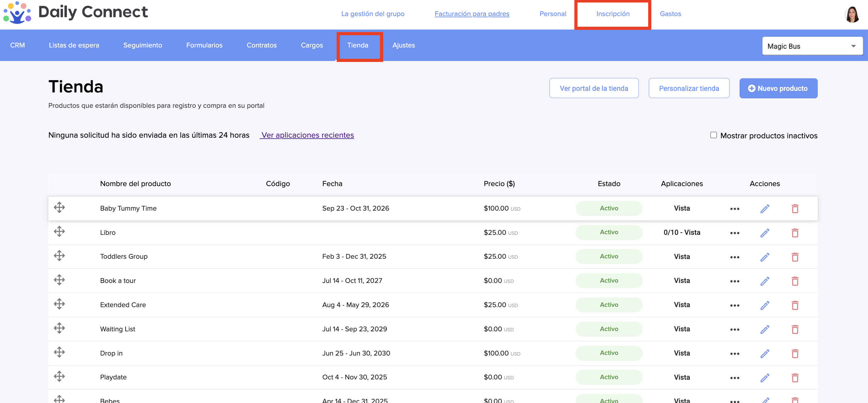Open the Gastos menu item

tap(670, 14)
